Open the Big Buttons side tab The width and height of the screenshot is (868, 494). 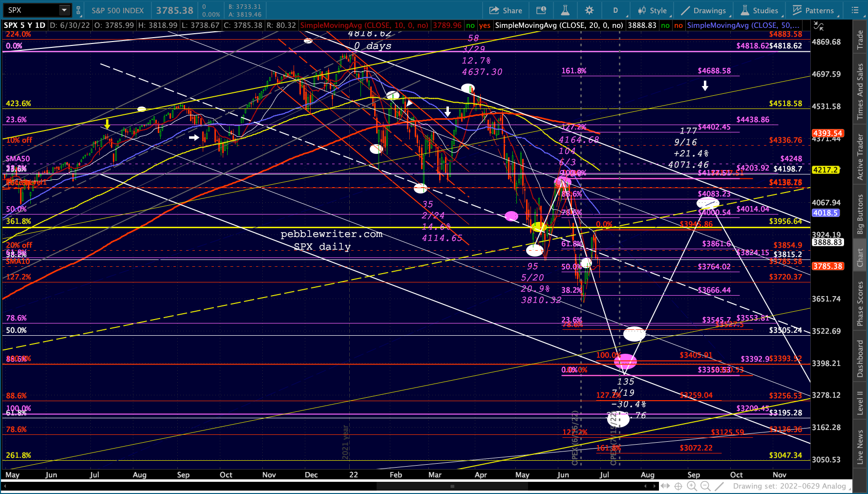coord(860,214)
